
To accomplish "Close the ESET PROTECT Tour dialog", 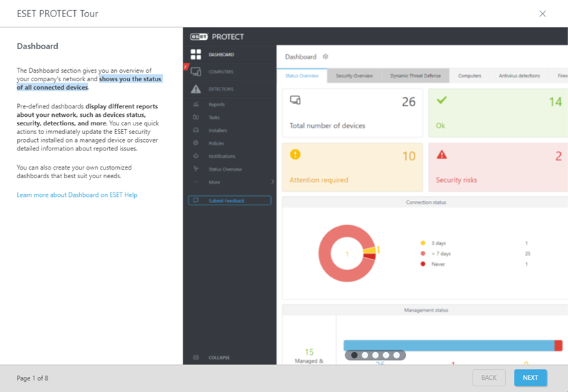I will click(x=542, y=14).
